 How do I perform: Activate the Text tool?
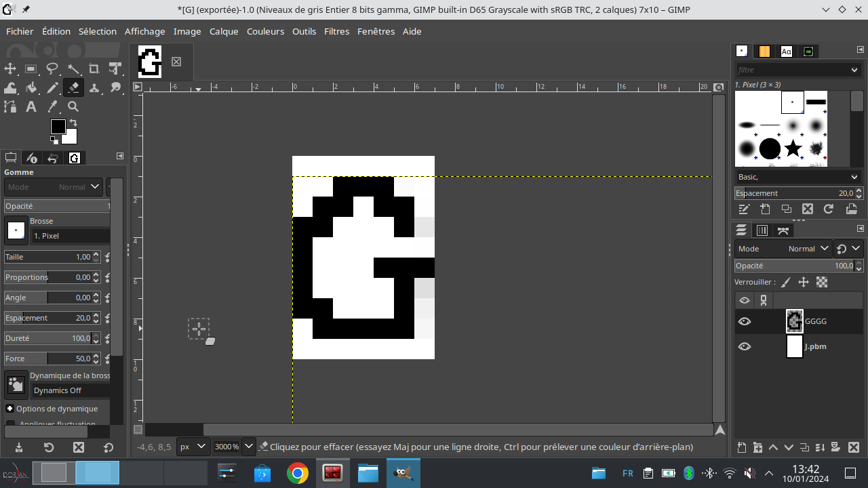pos(31,106)
